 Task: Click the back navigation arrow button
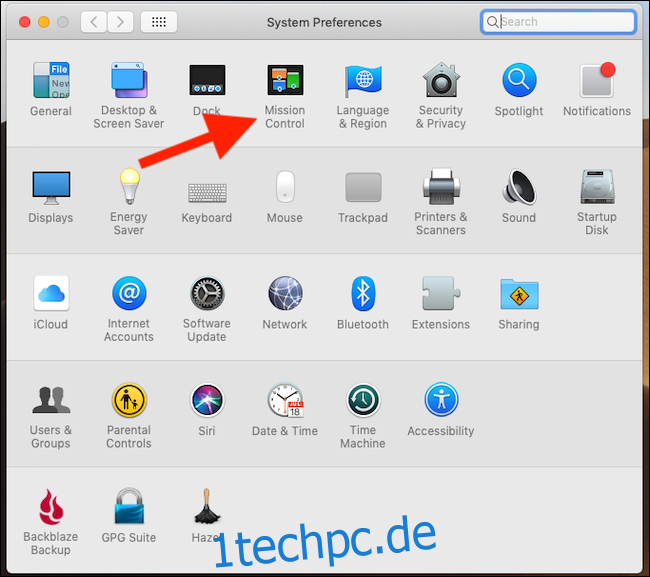[94, 22]
